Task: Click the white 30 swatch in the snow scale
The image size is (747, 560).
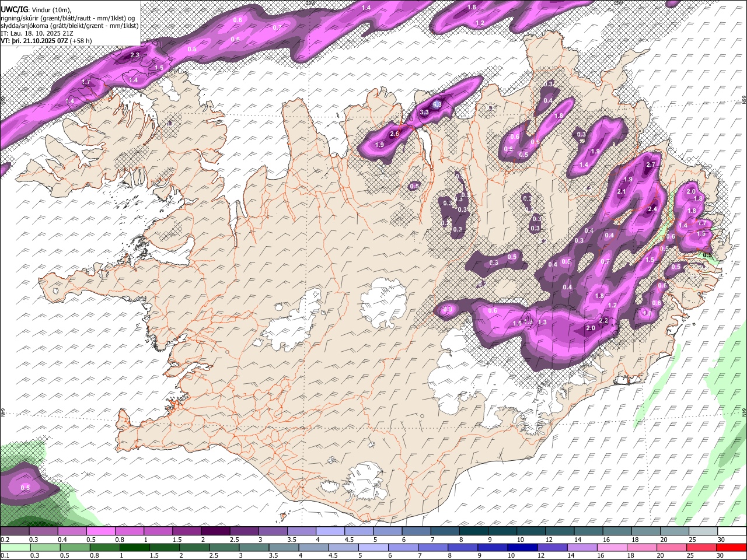Action: pyautogui.click(x=731, y=531)
